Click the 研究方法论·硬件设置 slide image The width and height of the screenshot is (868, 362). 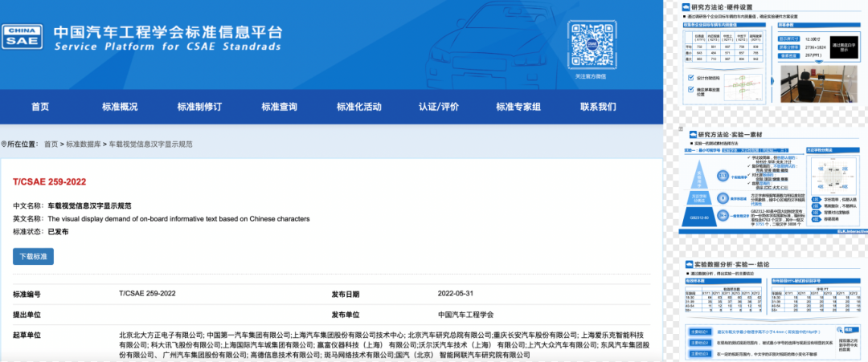[773, 54]
